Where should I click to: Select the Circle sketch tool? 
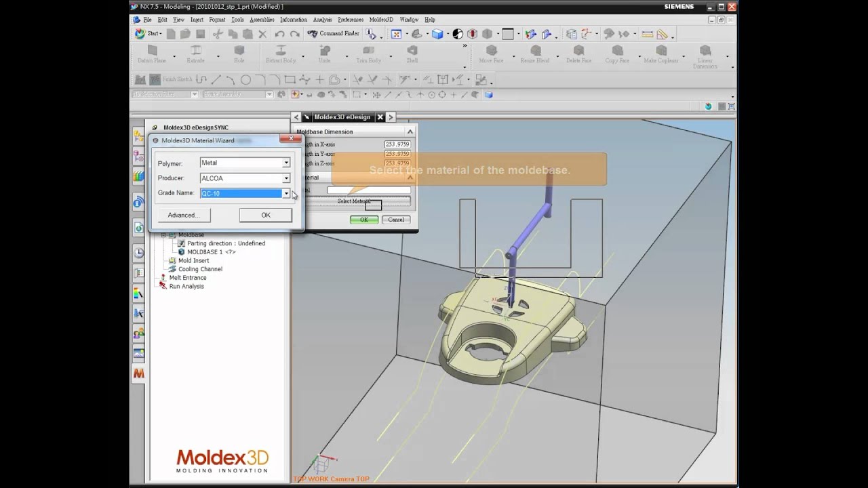[245, 80]
